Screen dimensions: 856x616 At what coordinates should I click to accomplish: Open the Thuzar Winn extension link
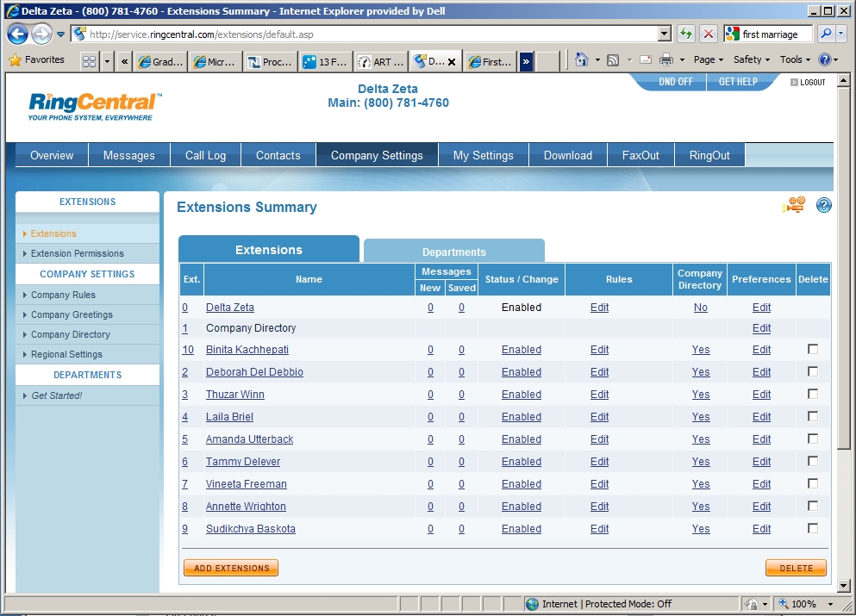234,394
